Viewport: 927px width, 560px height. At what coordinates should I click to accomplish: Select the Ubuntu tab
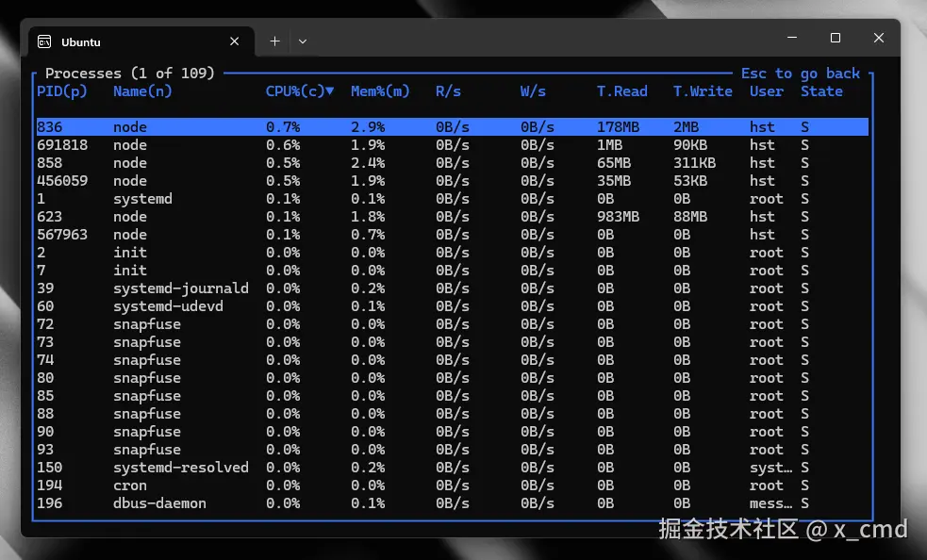(141, 42)
